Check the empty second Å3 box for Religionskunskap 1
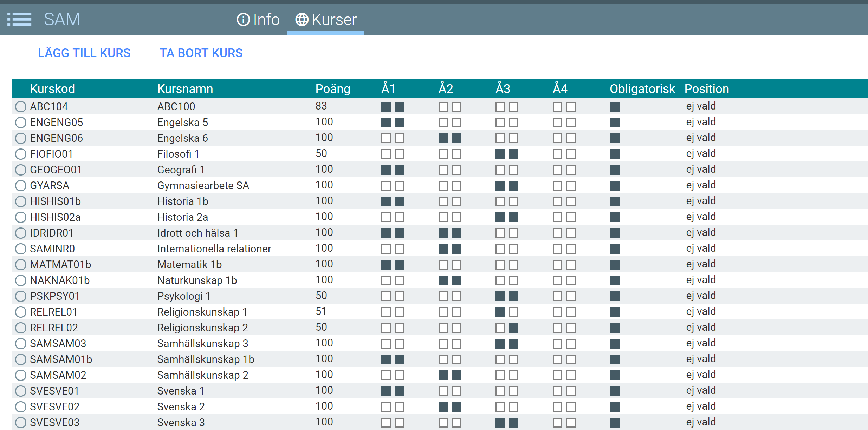Screen dimensions: 868x430 point(513,312)
